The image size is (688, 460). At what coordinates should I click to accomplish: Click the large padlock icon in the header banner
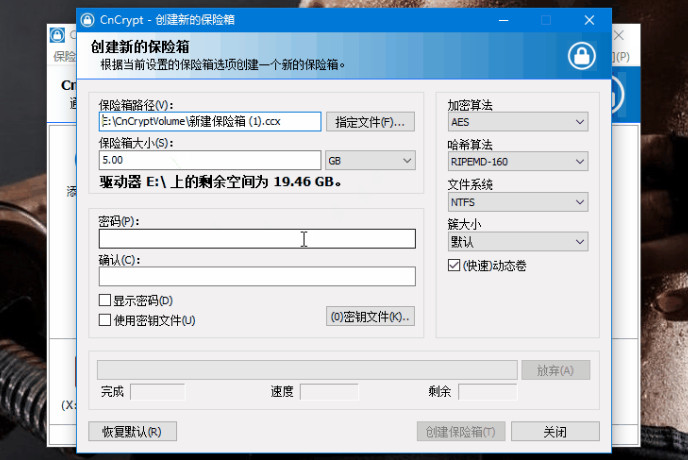tap(581, 56)
